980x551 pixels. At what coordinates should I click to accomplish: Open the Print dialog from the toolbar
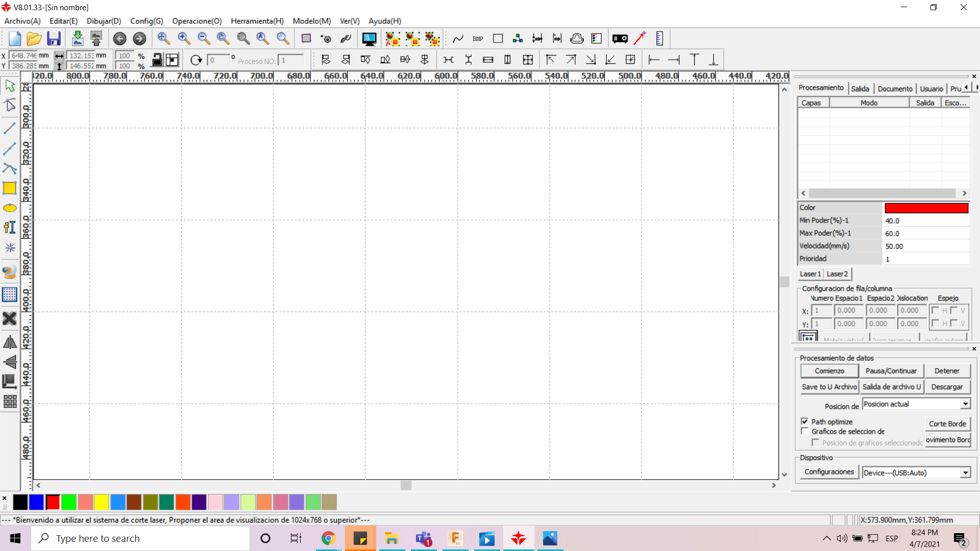(x=576, y=38)
